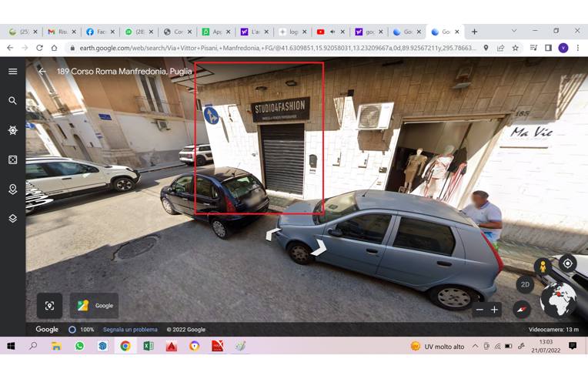The image size is (588, 379).
Task: Open Voyager ship's wheel icon
Action: tap(12, 130)
